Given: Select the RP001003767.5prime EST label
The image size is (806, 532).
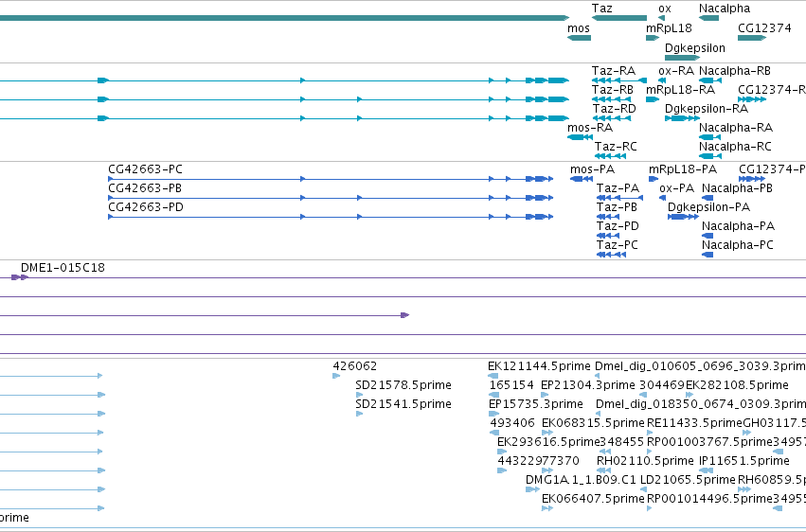Looking at the screenshot, I should 709,442.
